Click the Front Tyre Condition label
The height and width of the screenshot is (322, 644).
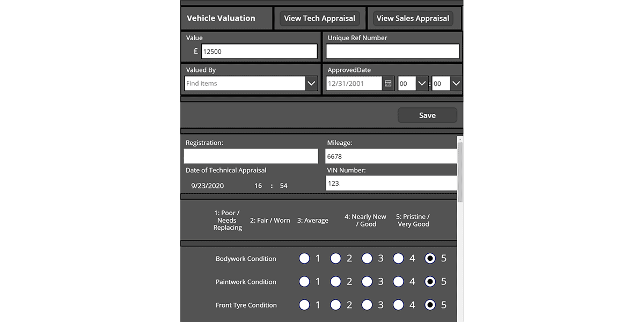pos(246,305)
